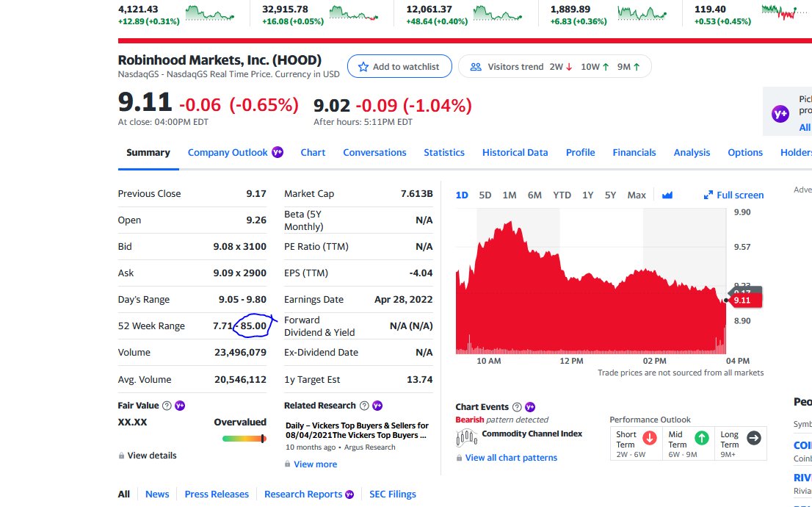The width and height of the screenshot is (812, 507).
Task: Click View all chart patterns link
Action: point(511,458)
